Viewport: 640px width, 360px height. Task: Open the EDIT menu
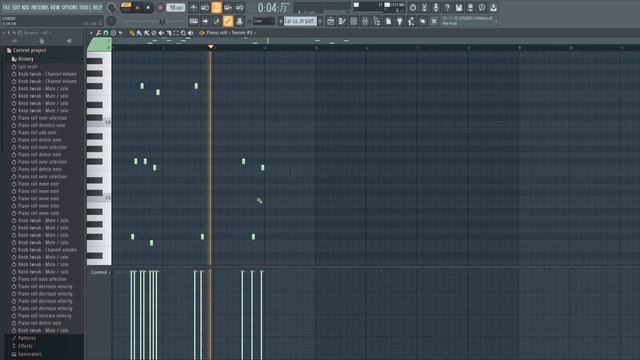coord(16,7)
